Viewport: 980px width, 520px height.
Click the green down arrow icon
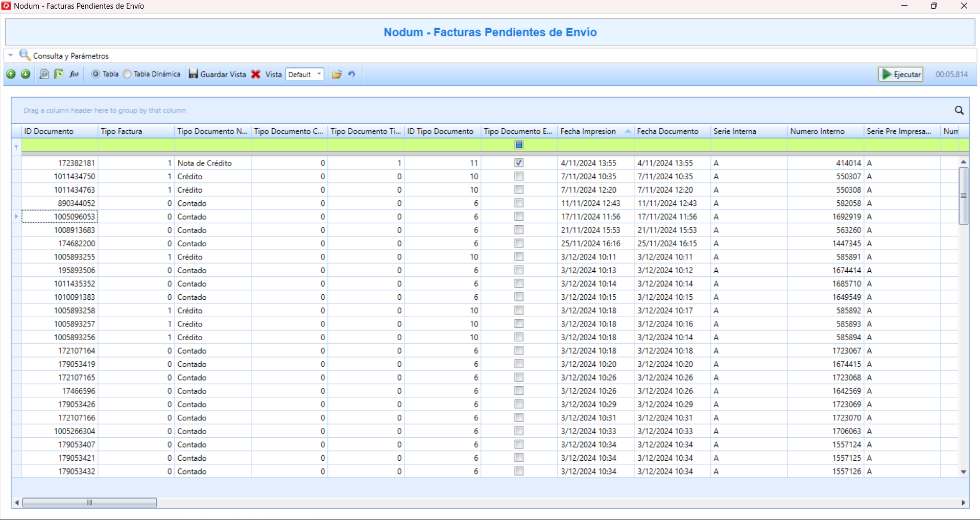coord(26,74)
